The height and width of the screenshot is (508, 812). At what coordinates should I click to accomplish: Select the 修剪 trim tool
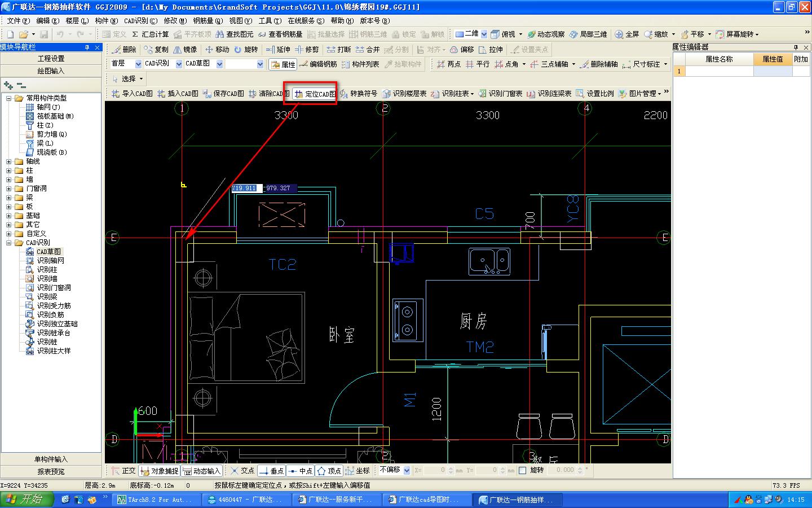307,50
